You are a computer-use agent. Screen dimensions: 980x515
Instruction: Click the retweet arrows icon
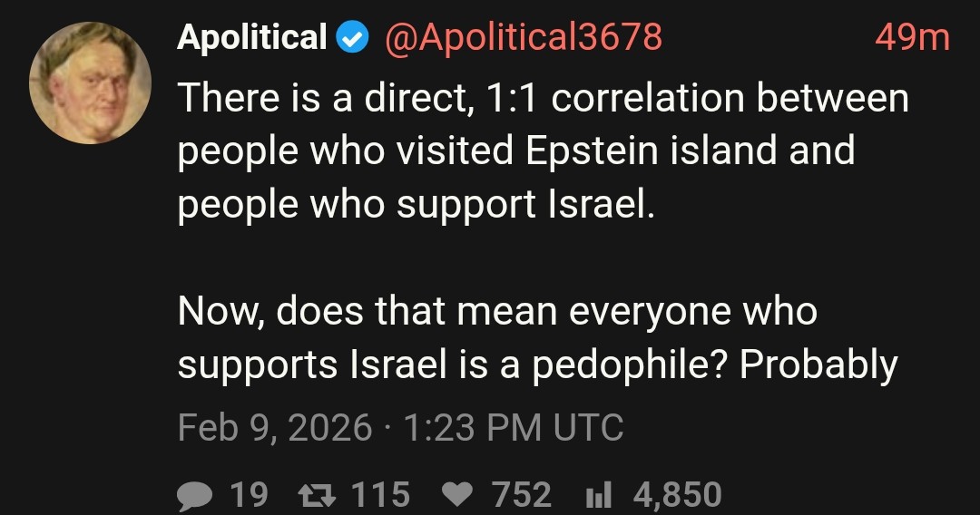coord(316,495)
